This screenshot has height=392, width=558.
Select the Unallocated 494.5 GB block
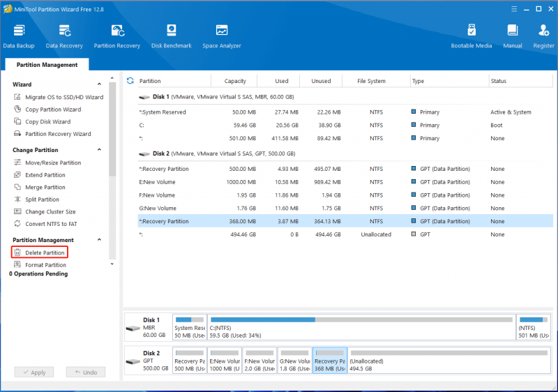[x=449, y=360]
